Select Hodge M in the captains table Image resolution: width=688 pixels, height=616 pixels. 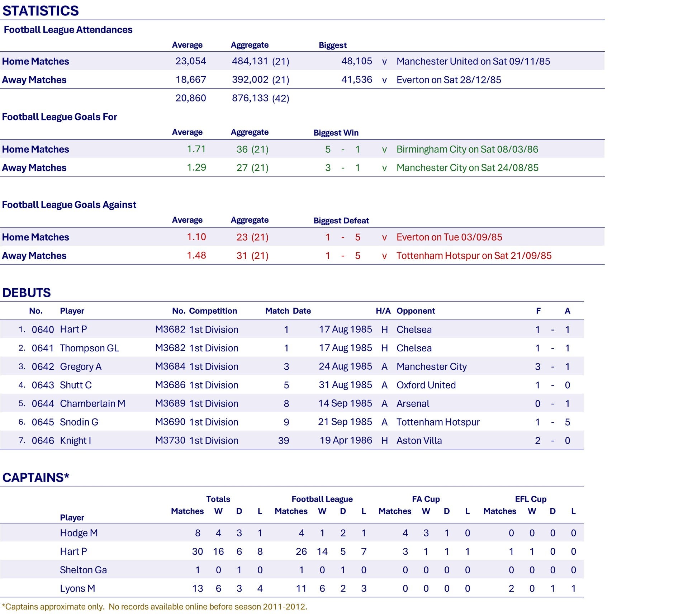[x=79, y=533]
